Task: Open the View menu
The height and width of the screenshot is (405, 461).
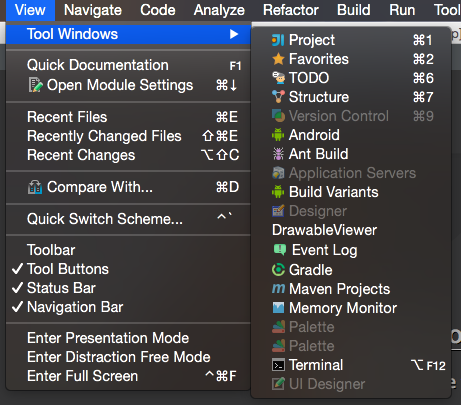Action: [x=30, y=10]
